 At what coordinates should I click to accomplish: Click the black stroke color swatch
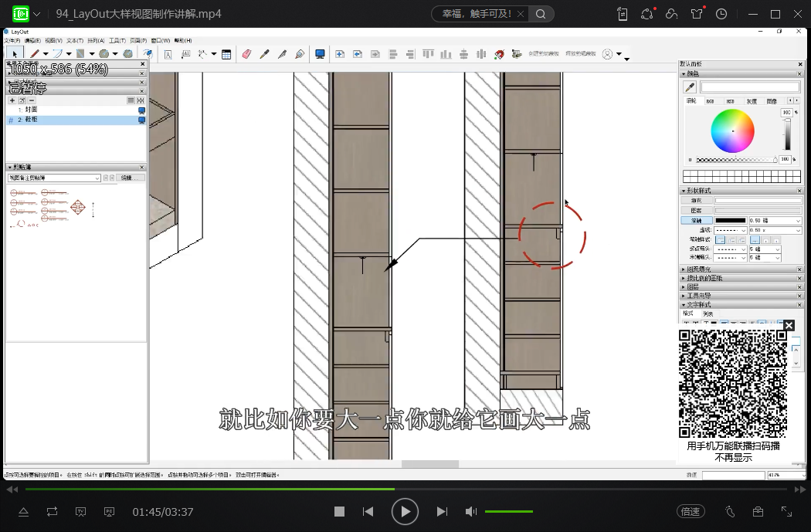tap(731, 221)
